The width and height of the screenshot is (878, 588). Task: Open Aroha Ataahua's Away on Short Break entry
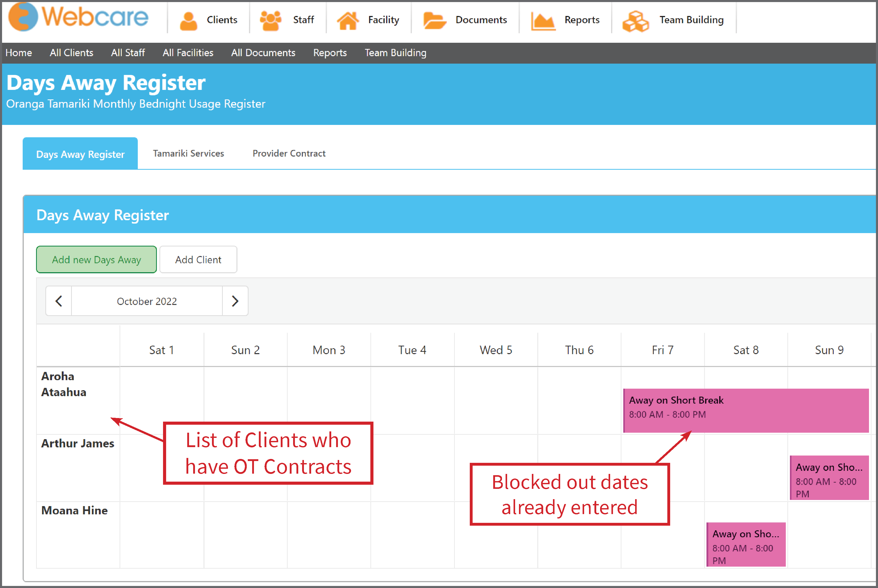(746, 410)
